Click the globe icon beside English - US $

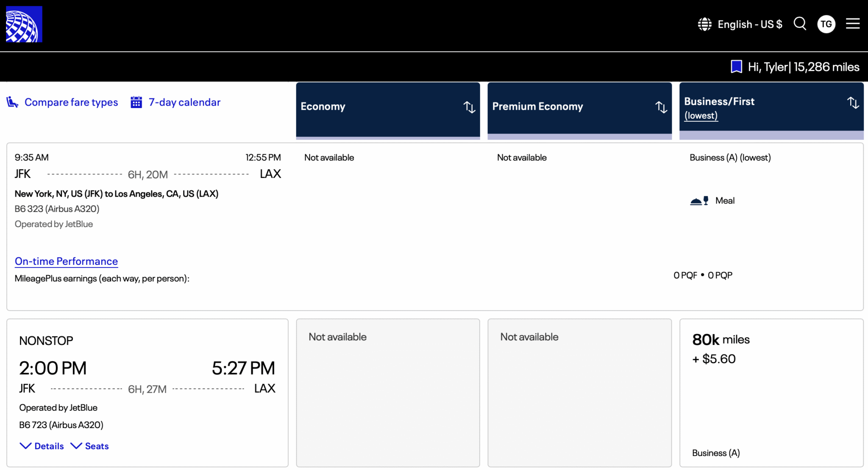click(x=704, y=24)
